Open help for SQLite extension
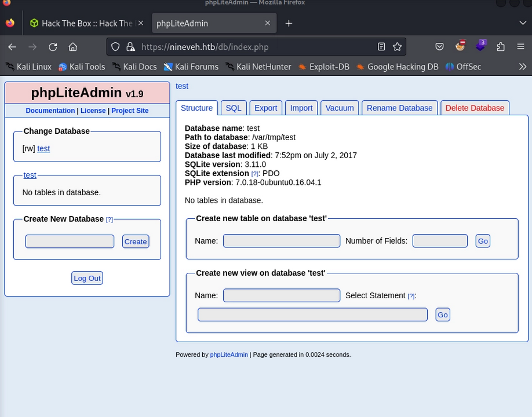The image size is (532, 417). point(254,174)
